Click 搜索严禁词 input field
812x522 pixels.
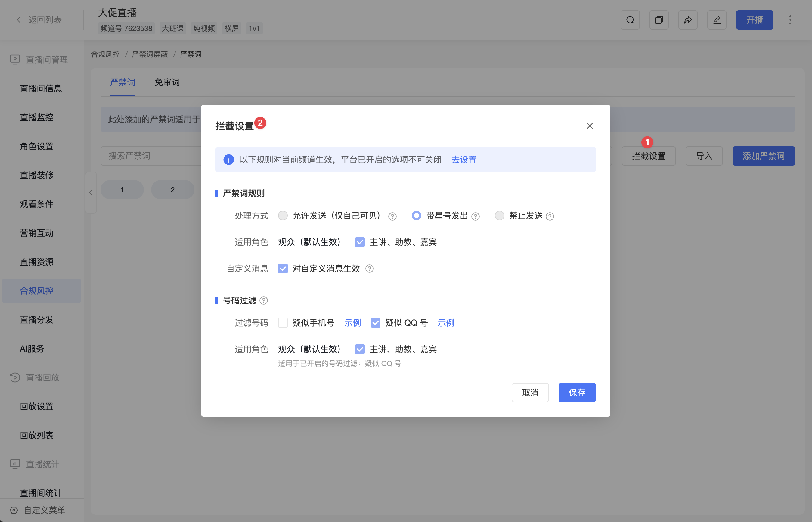(x=151, y=156)
